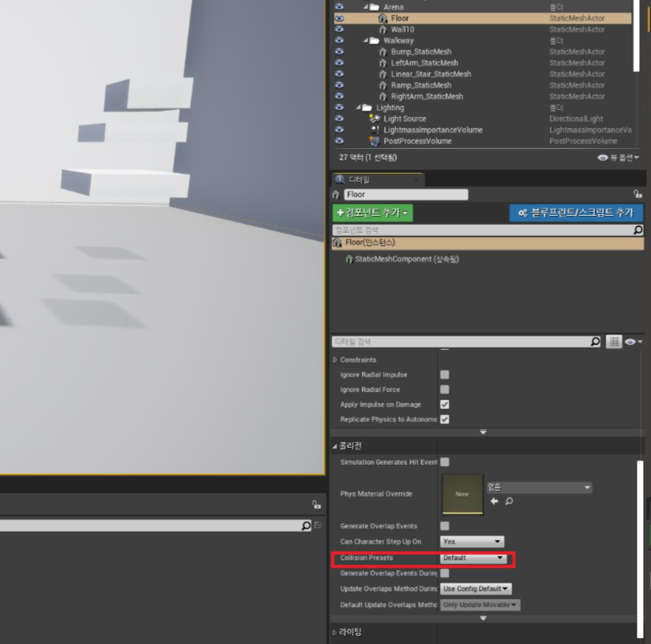
Task: Toggle visibility eye for Floor actor
Action: [339, 18]
